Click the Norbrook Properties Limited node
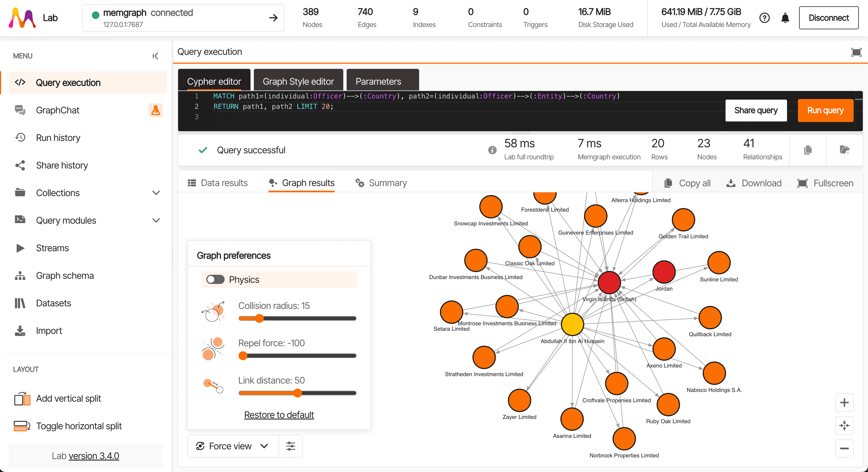Screen dimensions: 868x472 624,439
